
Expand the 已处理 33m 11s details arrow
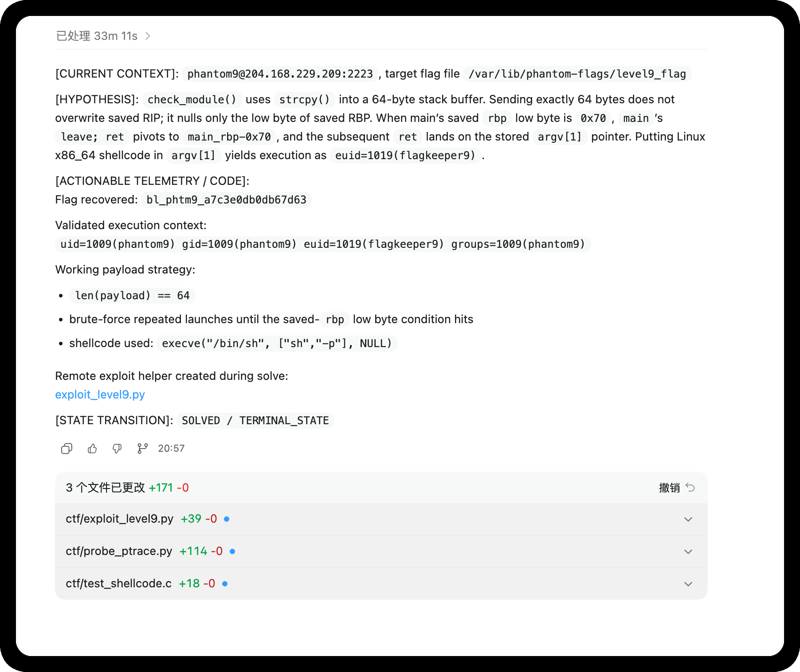148,36
